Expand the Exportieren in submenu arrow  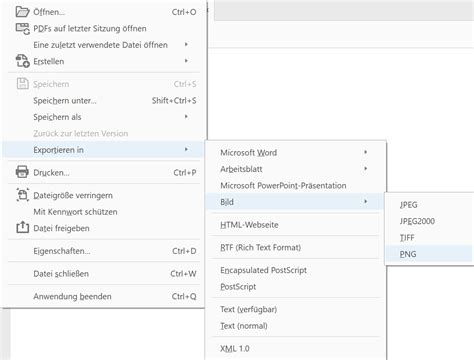[x=186, y=149]
